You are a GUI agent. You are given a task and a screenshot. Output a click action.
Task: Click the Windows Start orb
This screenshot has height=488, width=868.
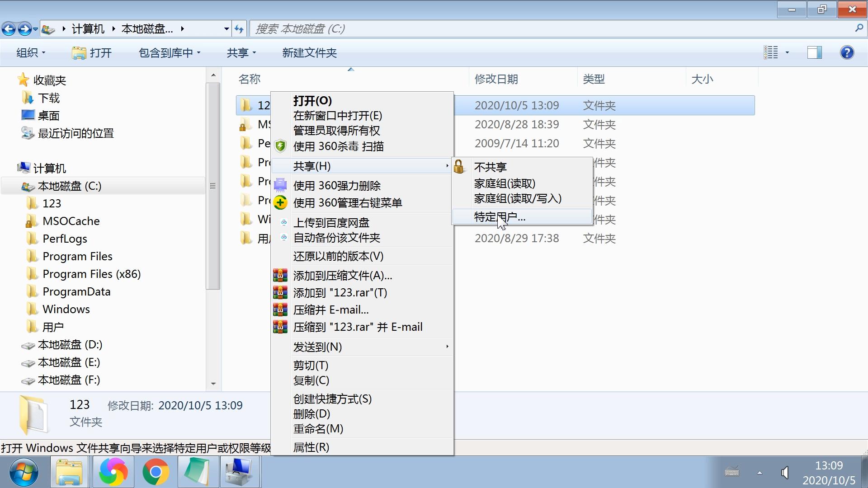click(x=24, y=472)
